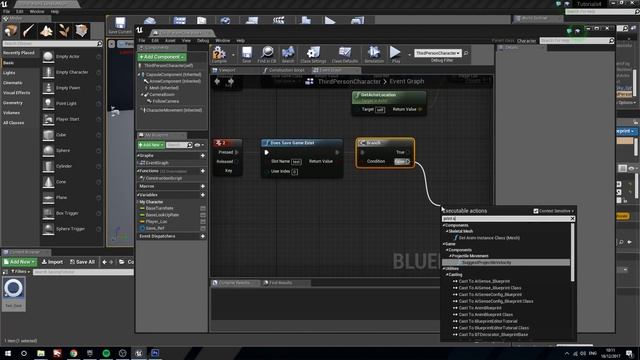Open Find in CB from blueprint toolbar

(267, 54)
